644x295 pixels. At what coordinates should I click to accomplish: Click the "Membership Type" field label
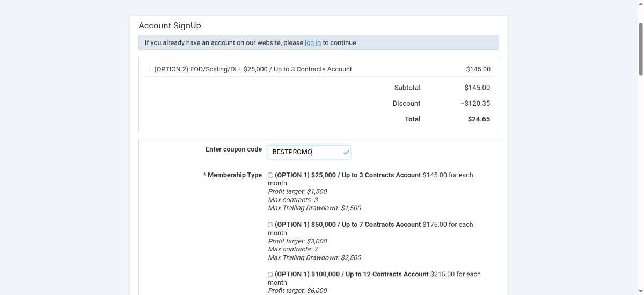(235, 175)
